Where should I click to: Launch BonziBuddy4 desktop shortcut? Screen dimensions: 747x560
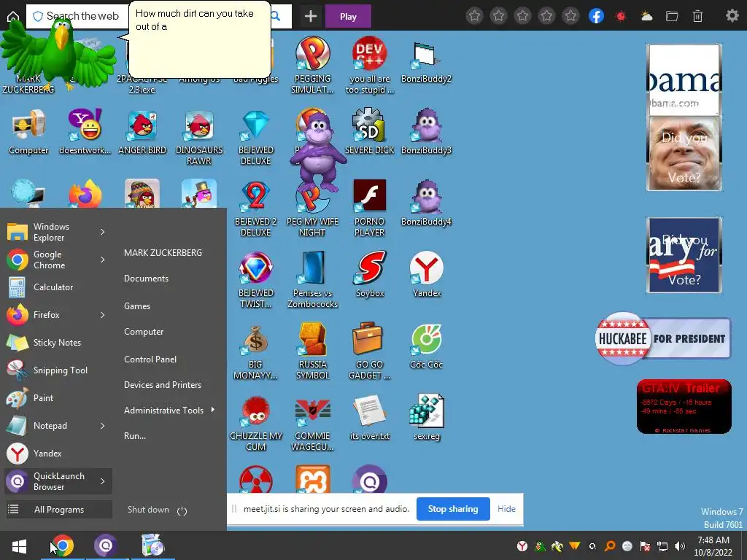pos(426,204)
